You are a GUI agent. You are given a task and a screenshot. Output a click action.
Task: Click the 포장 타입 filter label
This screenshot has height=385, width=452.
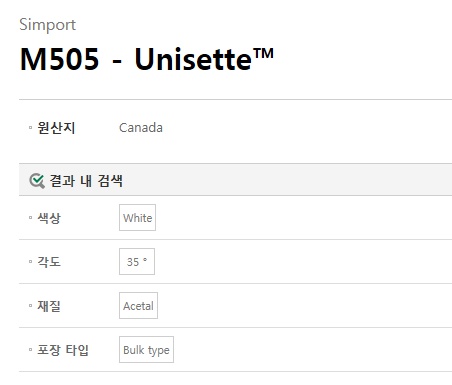click(x=63, y=350)
